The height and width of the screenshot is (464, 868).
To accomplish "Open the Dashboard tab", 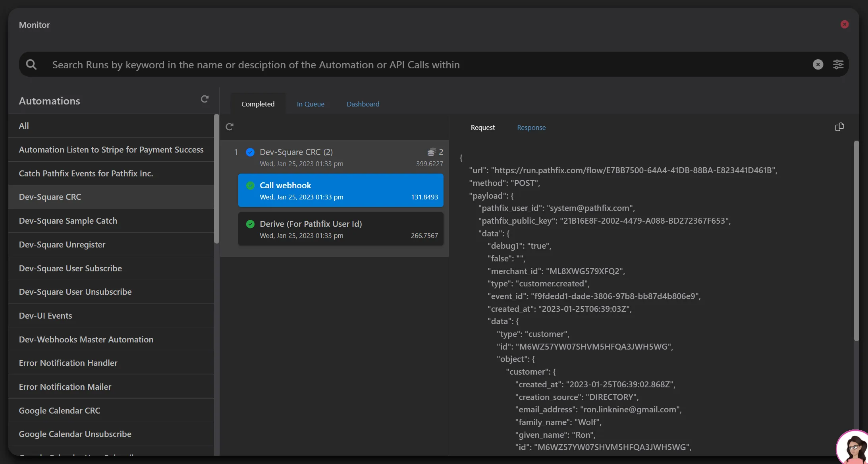I will coord(363,104).
